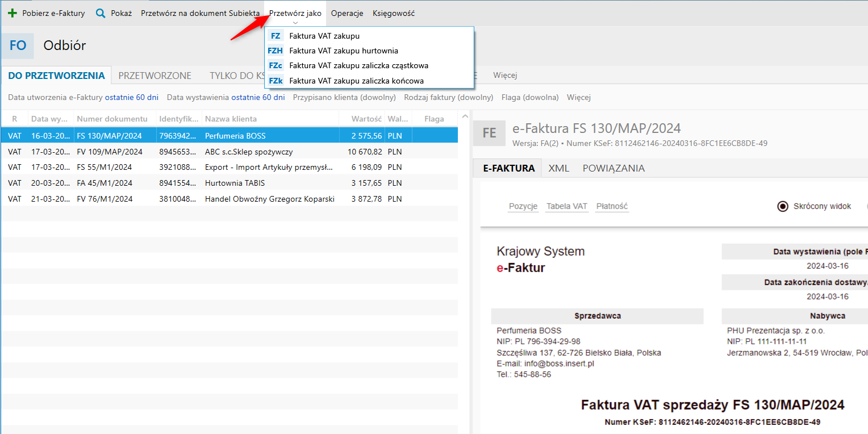
Task: Click Przetwórz na dokument Subiekta
Action: click(201, 13)
